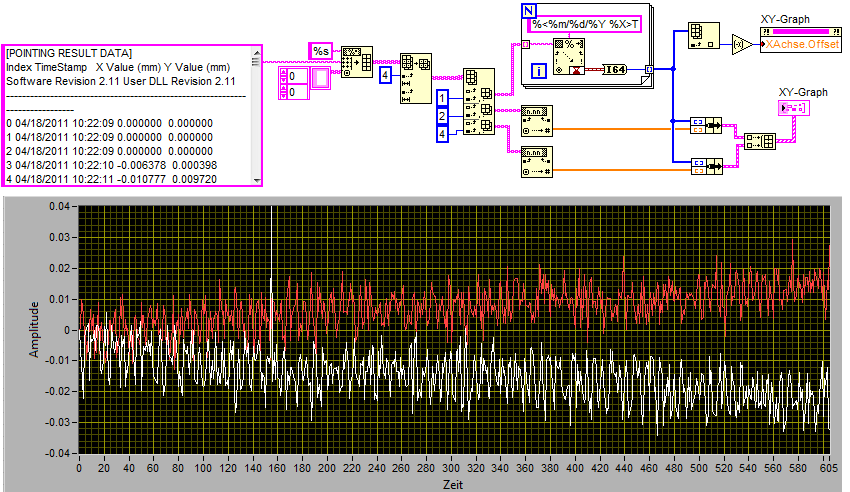Click the input auto-index tunnel on For Loop
The height and width of the screenshot is (492, 850).
click(x=525, y=44)
